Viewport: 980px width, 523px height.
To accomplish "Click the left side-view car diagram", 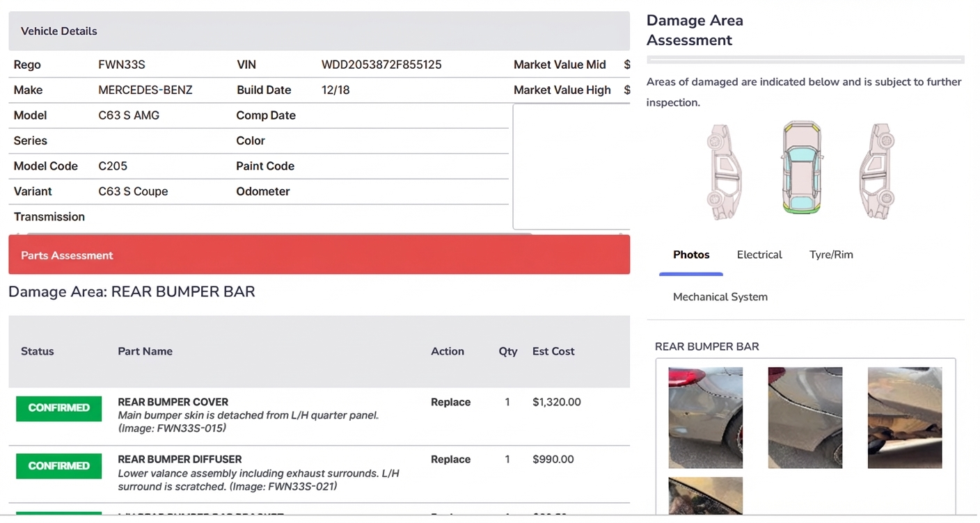I will pyautogui.click(x=724, y=171).
